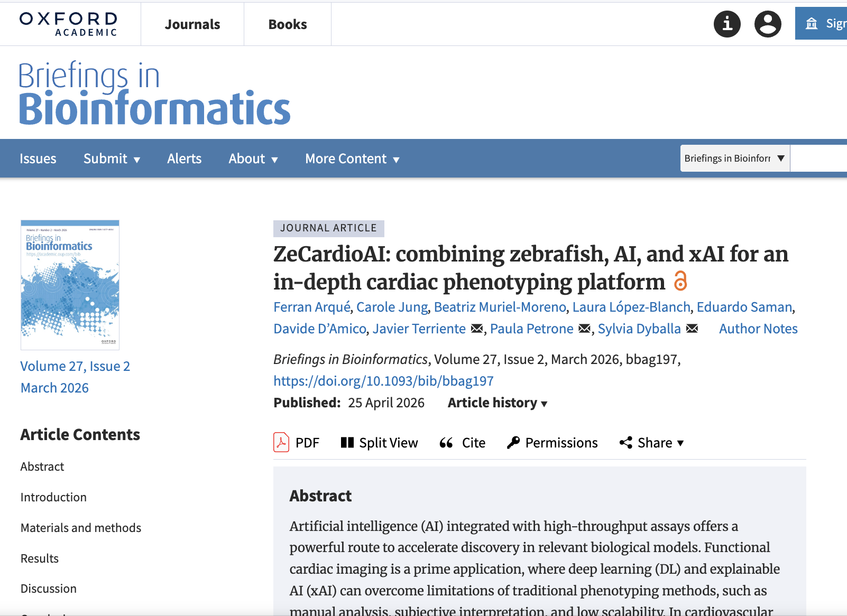This screenshot has height=616, width=847.
Task: Click the JOURNAL ARTICLE label
Action: pyautogui.click(x=329, y=228)
